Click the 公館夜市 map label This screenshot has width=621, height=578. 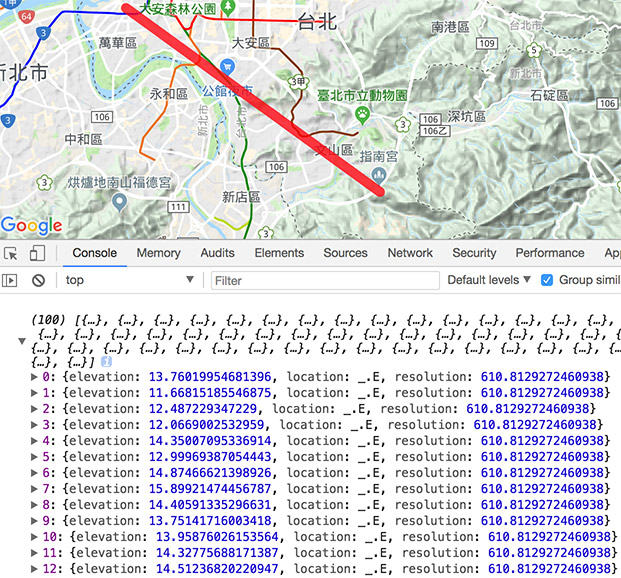(227, 92)
